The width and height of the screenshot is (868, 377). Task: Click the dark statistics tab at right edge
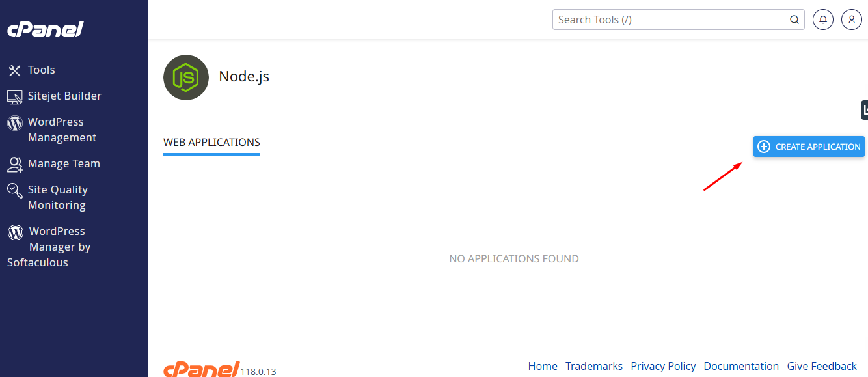pyautogui.click(x=864, y=110)
